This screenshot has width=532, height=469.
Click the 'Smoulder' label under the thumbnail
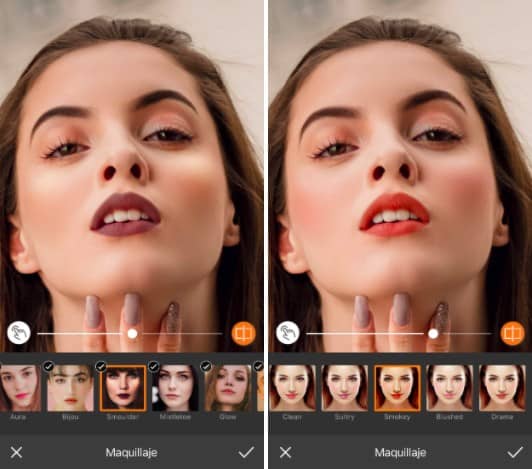(123, 417)
